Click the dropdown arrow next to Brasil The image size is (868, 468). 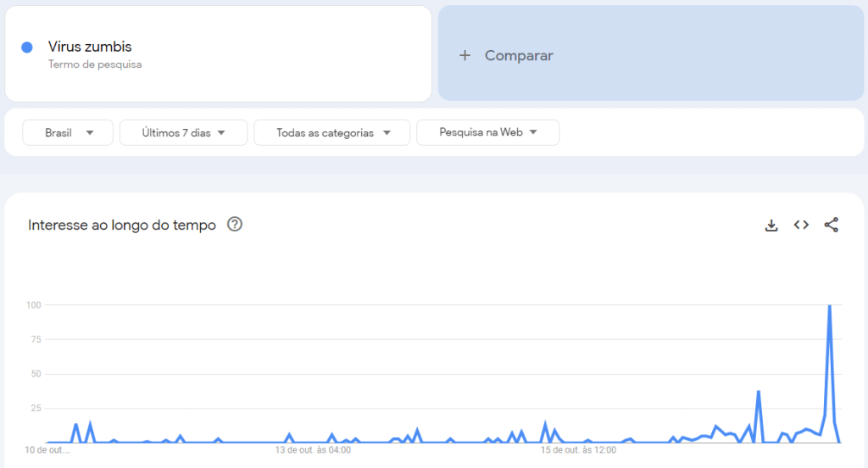click(89, 132)
